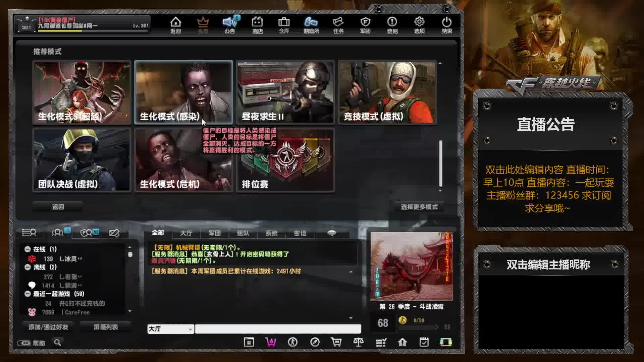The image size is (644, 362).
Task: Open the 任务 missions icon
Action: [338, 25]
